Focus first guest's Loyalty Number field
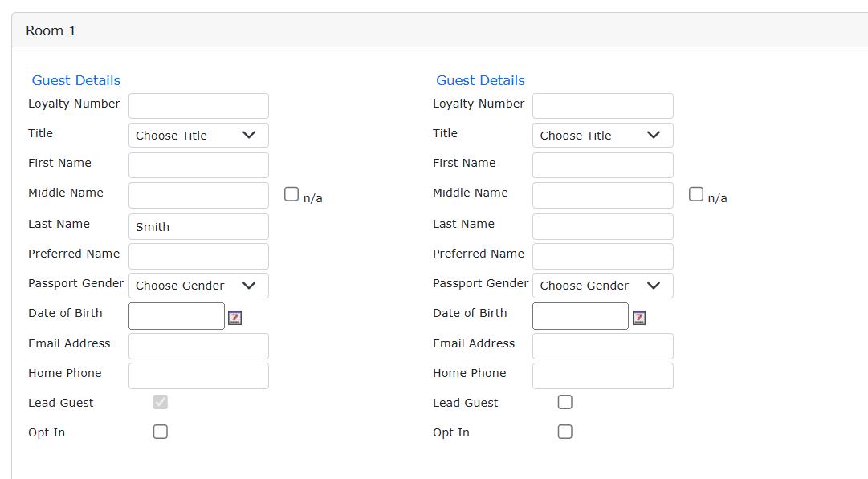The height and width of the screenshot is (479, 868). pyautogui.click(x=198, y=105)
